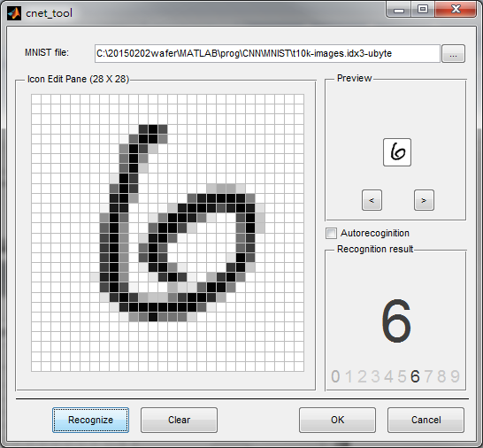The image size is (483, 448).
Task: Enable the Autorecoginition checkbox
Action: click(x=332, y=233)
